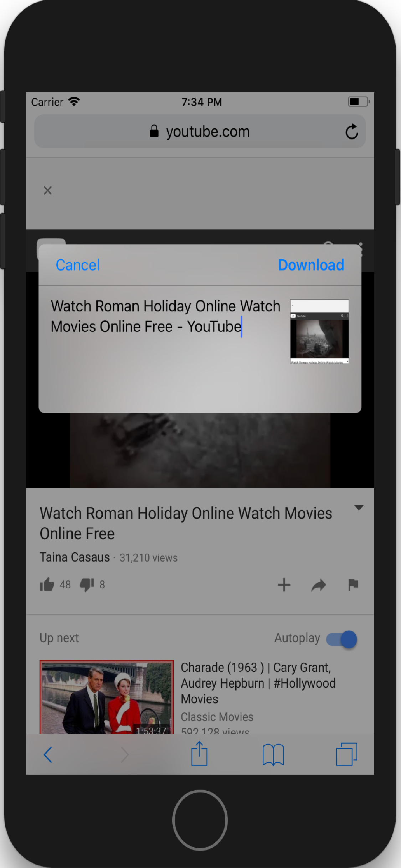Expand the video description arrow
Screen dimensions: 401x868
coord(359,507)
